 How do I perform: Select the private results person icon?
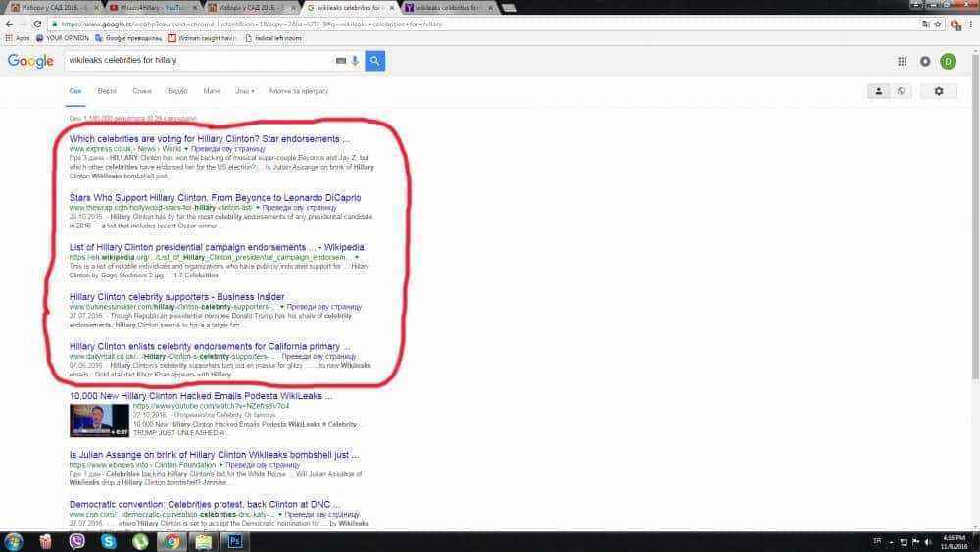878,91
